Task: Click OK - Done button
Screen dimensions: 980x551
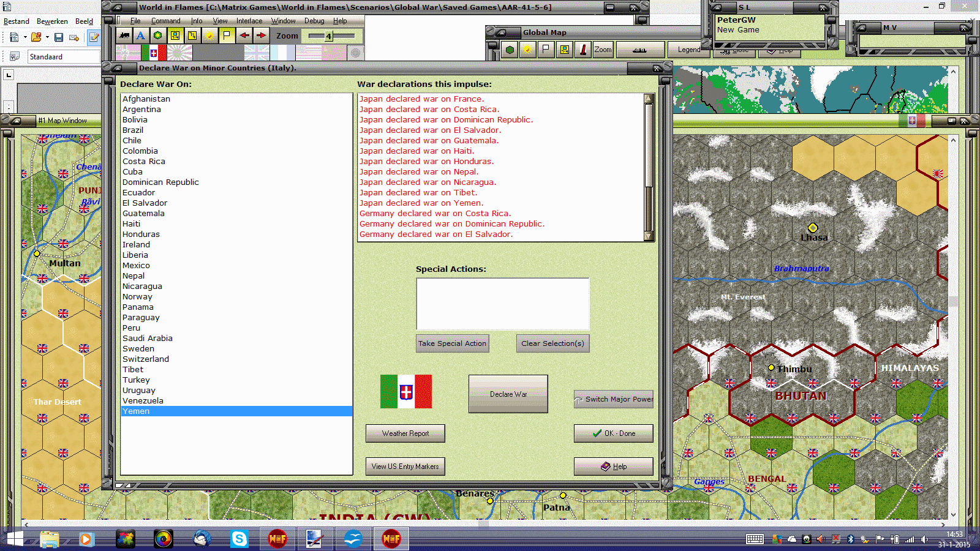Action: coord(614,433)
